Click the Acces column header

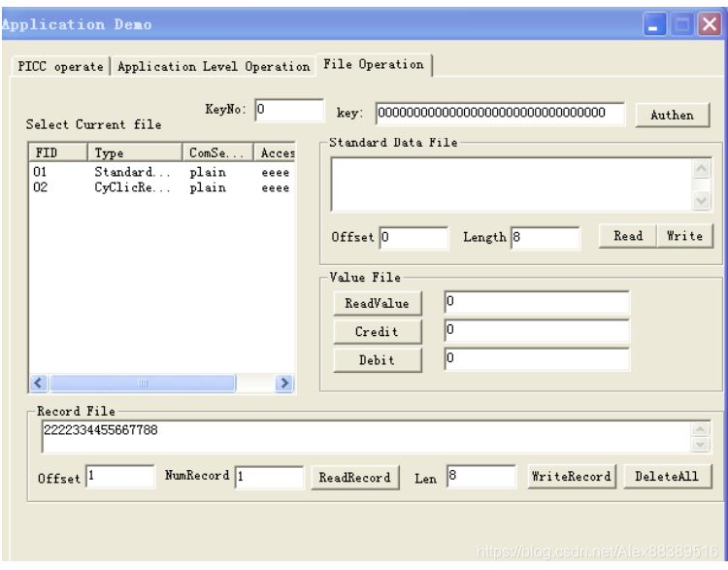click(x=275, y=152)
